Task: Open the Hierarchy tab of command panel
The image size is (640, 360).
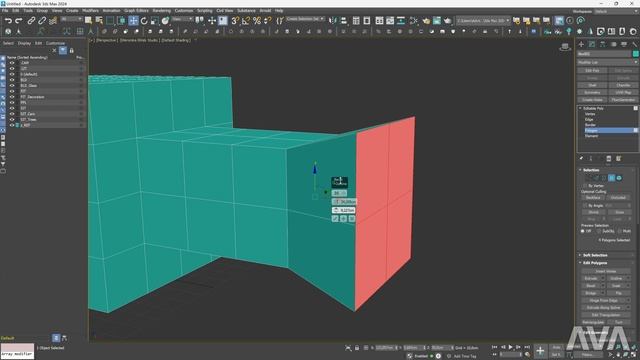Action: (602, 44)
